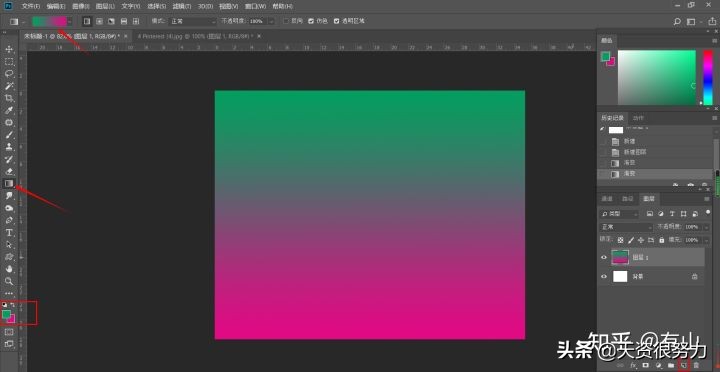Open the gradient picker dropdown arrow

pyautogui.click(x=70, y=22)
